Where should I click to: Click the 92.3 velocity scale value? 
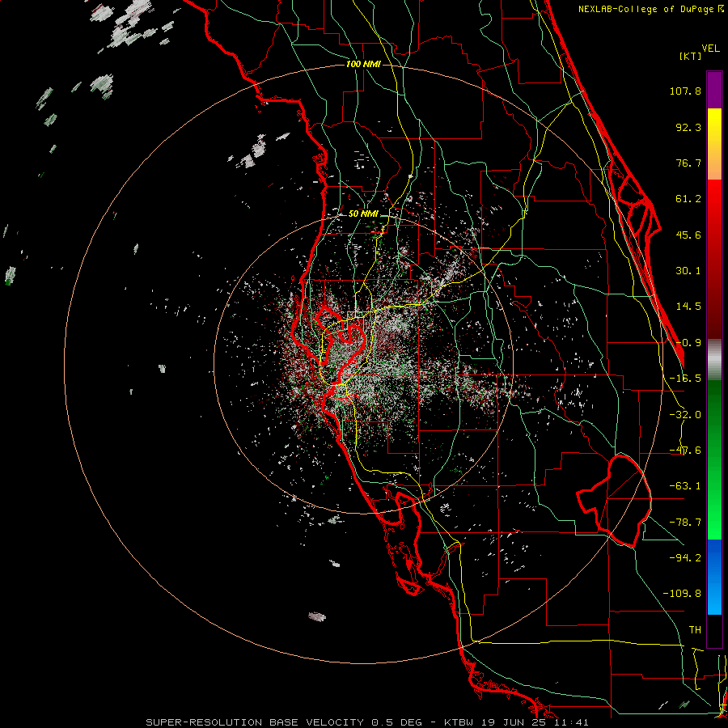(688, 127)
